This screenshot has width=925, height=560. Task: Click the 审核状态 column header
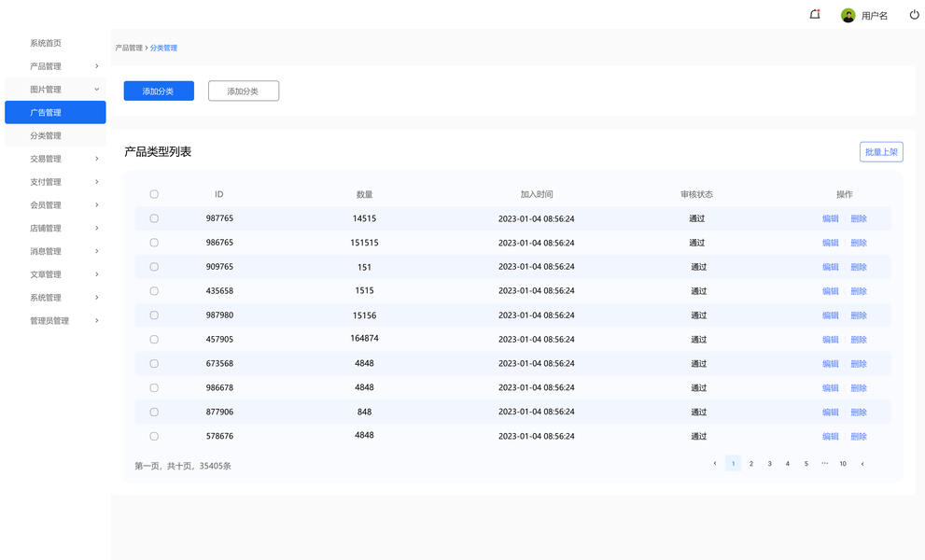[x=696, y=194]
